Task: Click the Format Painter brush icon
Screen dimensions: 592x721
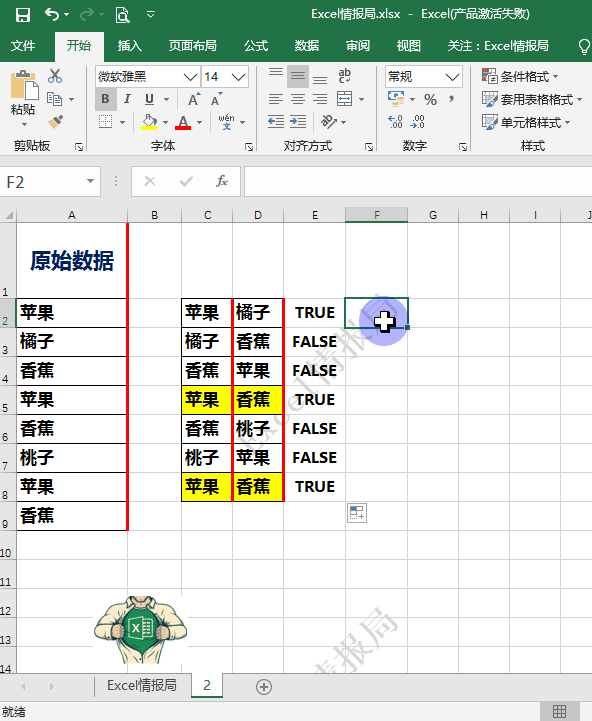Action: click(55, 122)
